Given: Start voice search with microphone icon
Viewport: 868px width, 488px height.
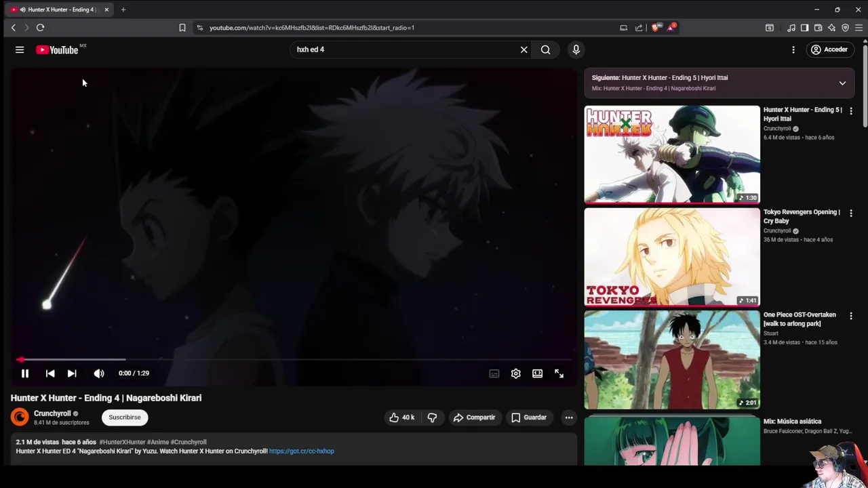Looking at the screenshot, I should tap(576, 49).
